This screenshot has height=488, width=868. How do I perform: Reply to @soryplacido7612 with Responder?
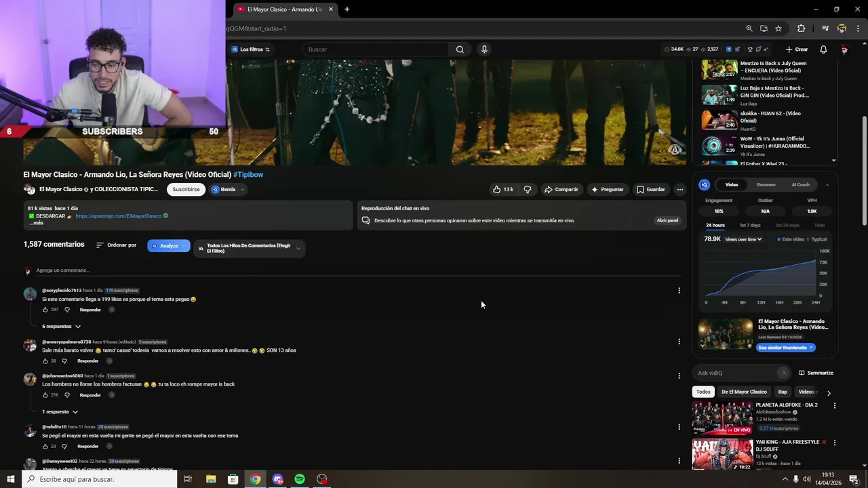[90, 310]
